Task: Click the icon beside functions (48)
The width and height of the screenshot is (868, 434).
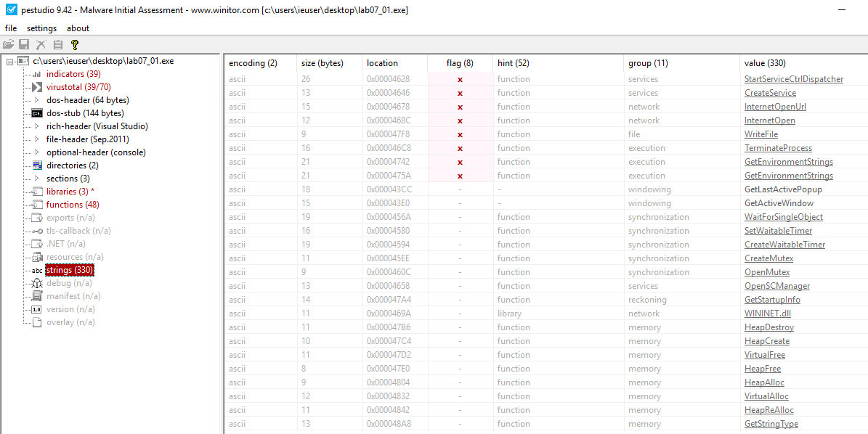Action: (x=36, y=205)
